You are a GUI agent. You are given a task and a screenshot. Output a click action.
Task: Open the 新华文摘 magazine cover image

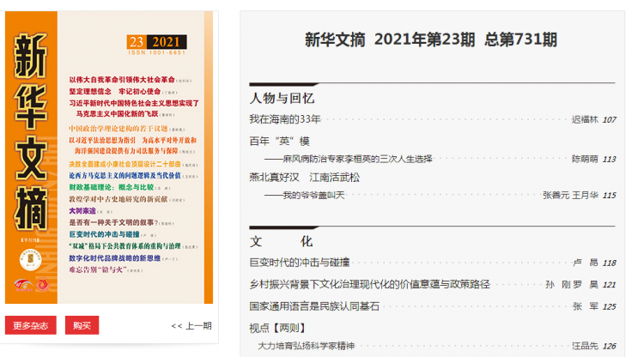click(x=109, y=158)
